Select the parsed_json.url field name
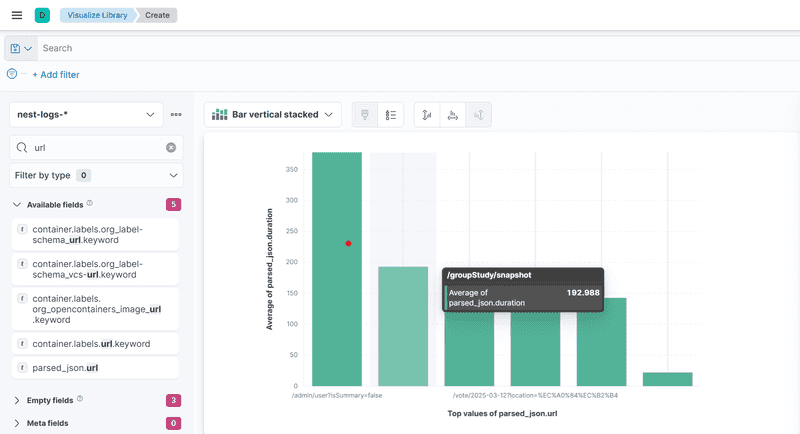Image resolution: width=800 pixels, height=434 pixels. (65, 368)
